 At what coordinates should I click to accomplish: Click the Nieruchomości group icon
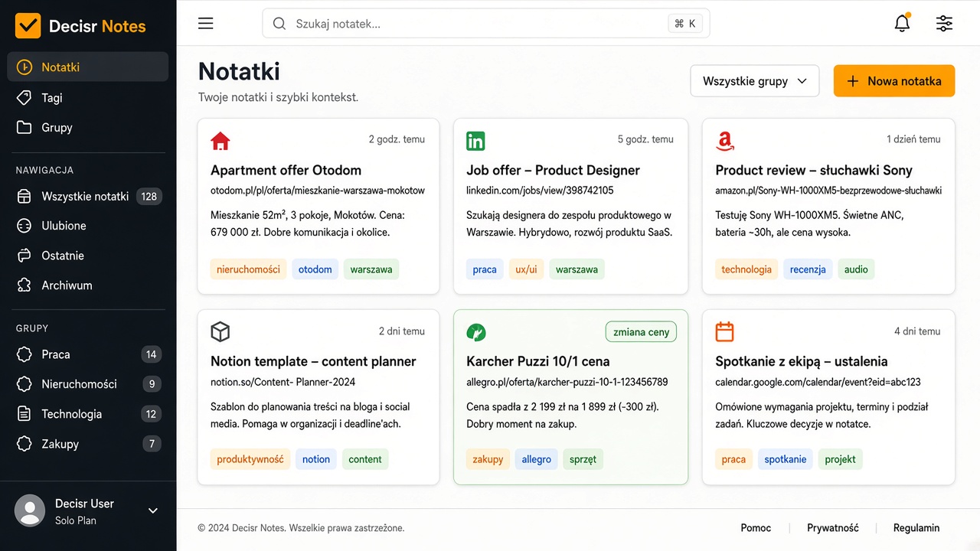click(x=24, y=384)
